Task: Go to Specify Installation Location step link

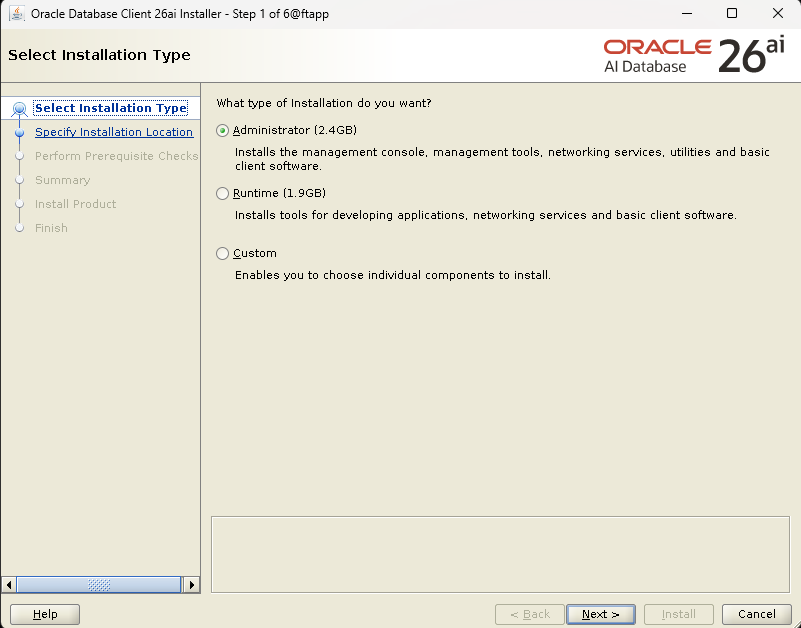Action: point(114,132)
